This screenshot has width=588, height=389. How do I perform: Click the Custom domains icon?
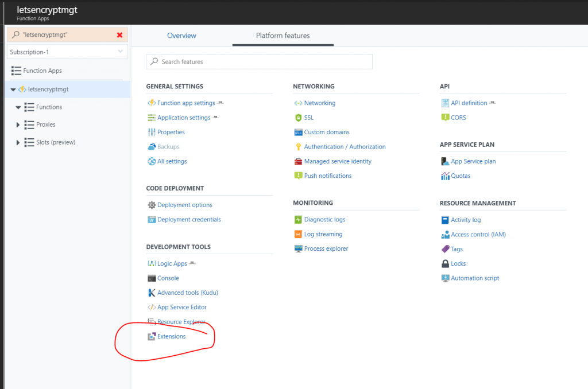pyautogui.click(x=298, y=132)
